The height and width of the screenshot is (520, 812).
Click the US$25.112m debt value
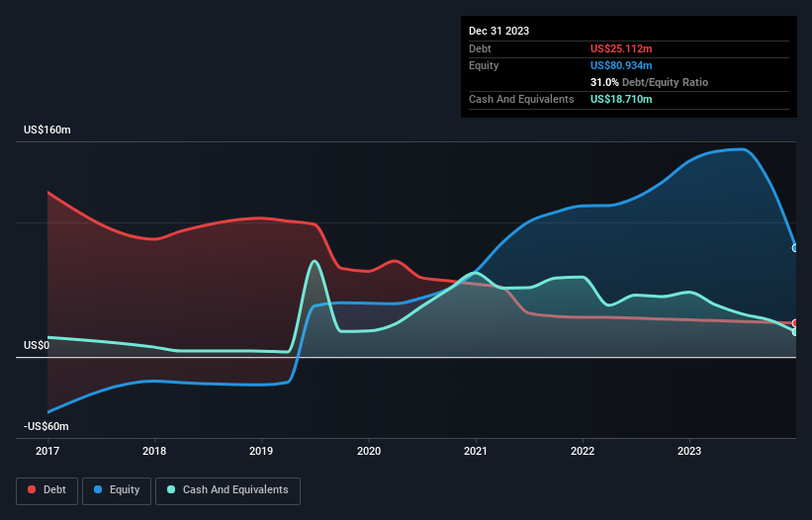(x=621, y=48)
